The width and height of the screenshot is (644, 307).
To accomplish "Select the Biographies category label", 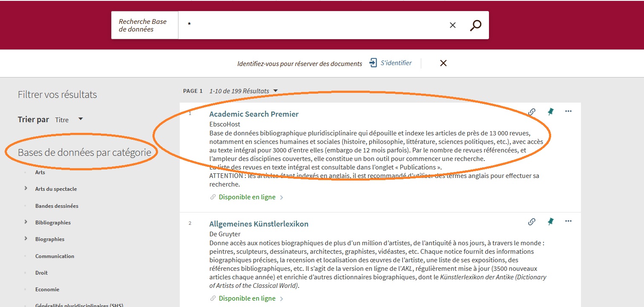I will click(x=50, y=239).
